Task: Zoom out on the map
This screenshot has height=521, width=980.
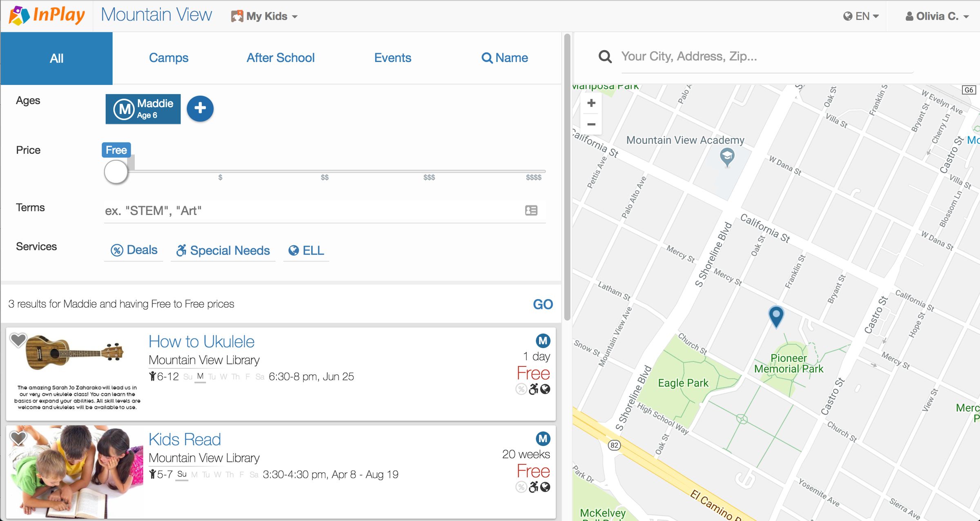Action: pos(591,124)
